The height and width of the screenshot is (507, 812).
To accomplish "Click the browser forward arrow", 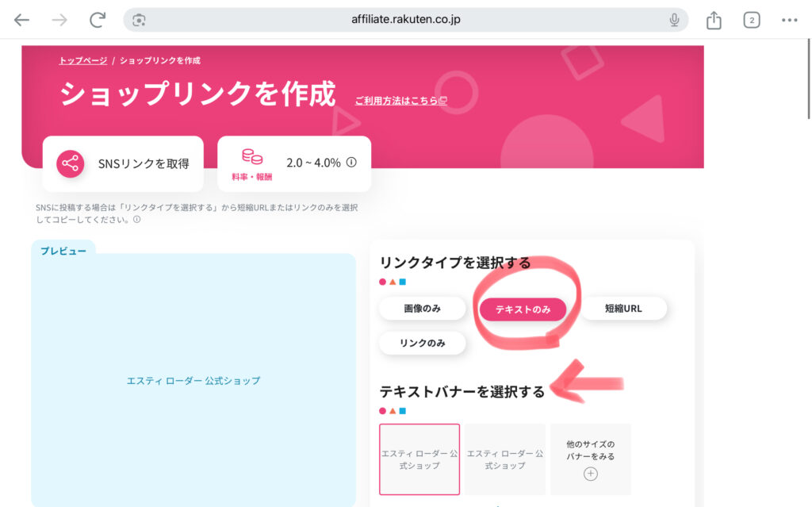I will pos(59,20).
